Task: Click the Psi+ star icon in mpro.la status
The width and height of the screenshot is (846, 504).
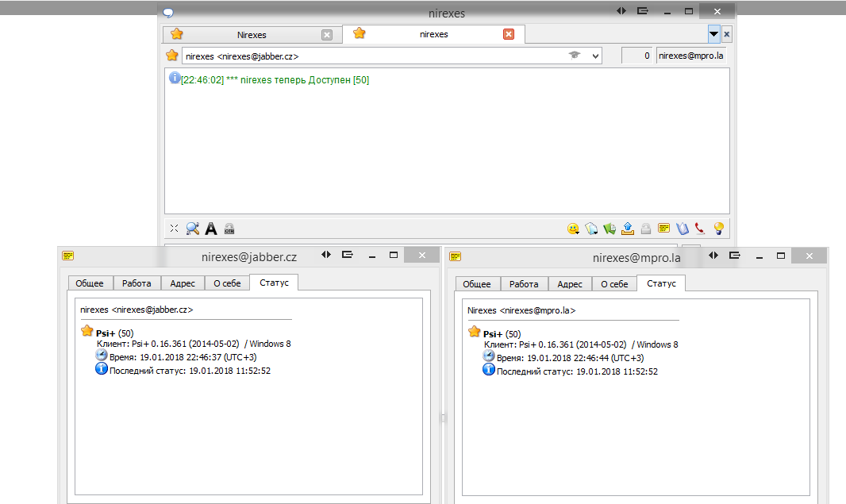Action: [x=475, y=331]
